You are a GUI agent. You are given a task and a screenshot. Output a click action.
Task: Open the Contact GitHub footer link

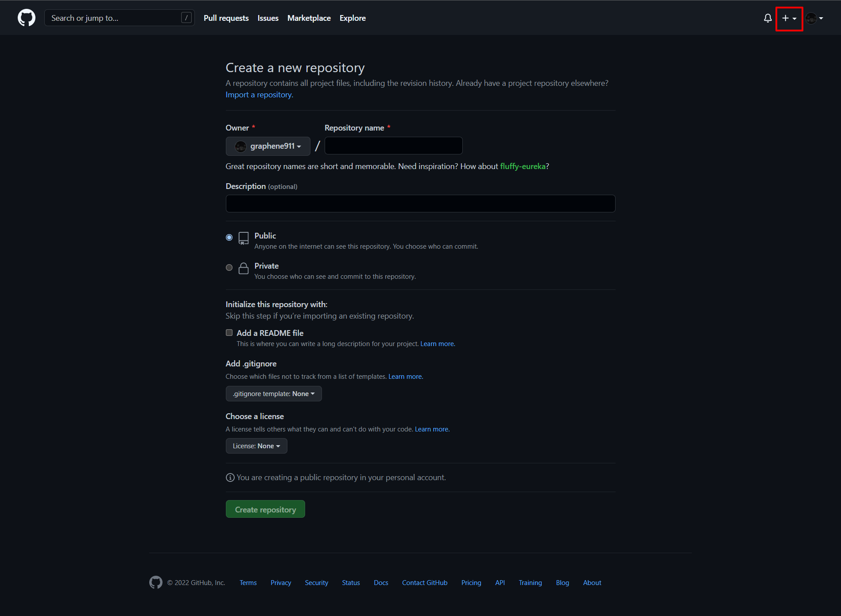click(x=425, y=583)
